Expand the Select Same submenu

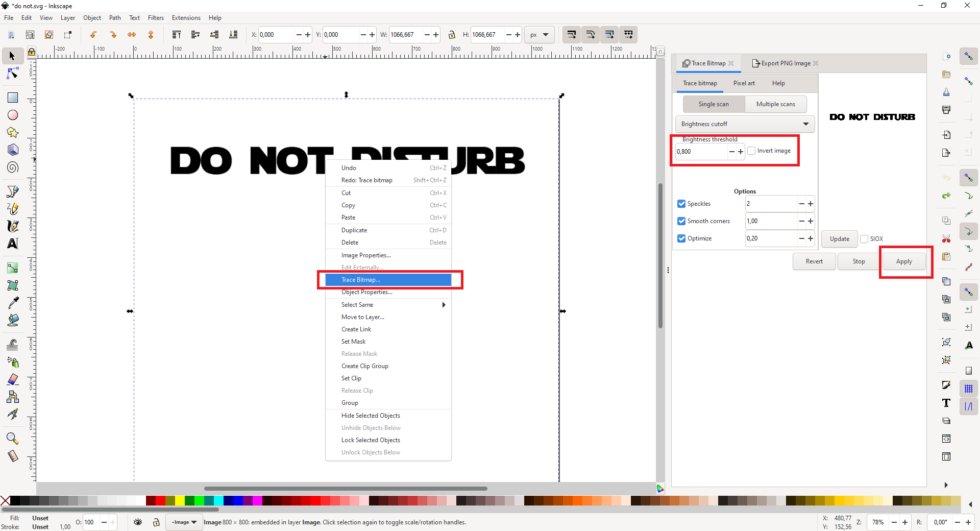(388, 305)
